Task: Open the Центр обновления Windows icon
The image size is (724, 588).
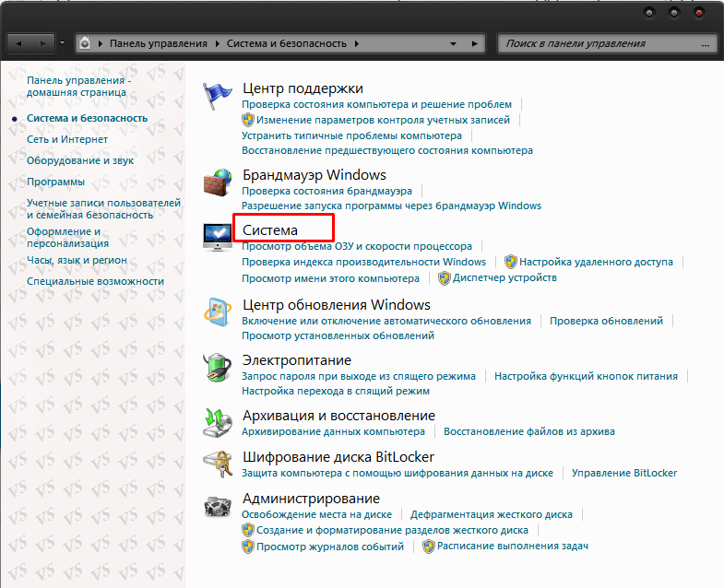Action: pyautogui.click(x=218, y=312)
